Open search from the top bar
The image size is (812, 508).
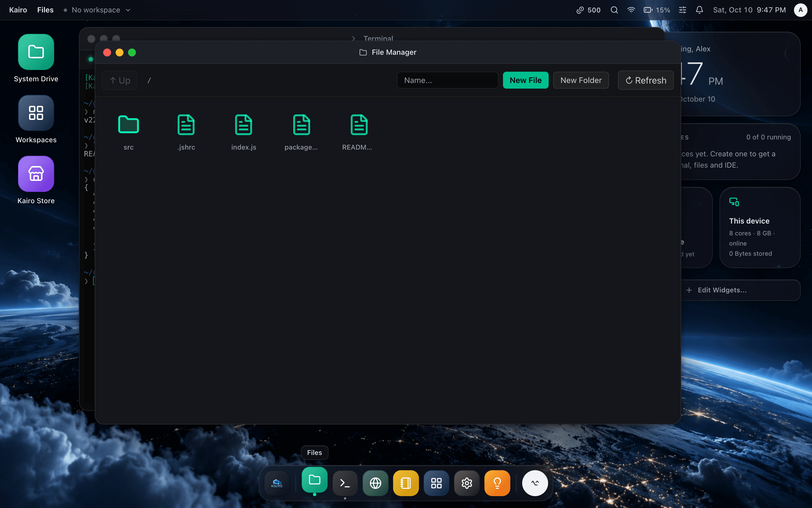(x=614, y=10)
